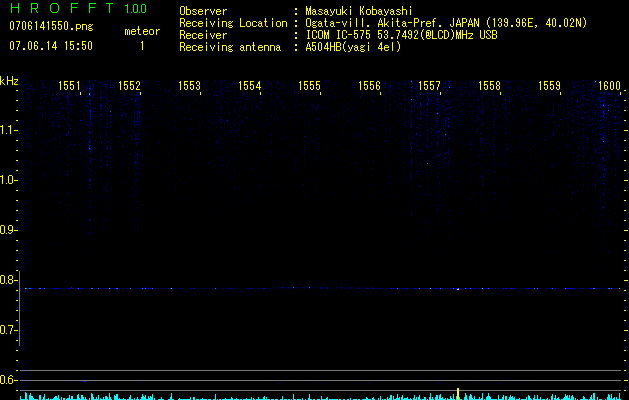
Task: Click the 1553 time marker
Action: coord(189,86)
